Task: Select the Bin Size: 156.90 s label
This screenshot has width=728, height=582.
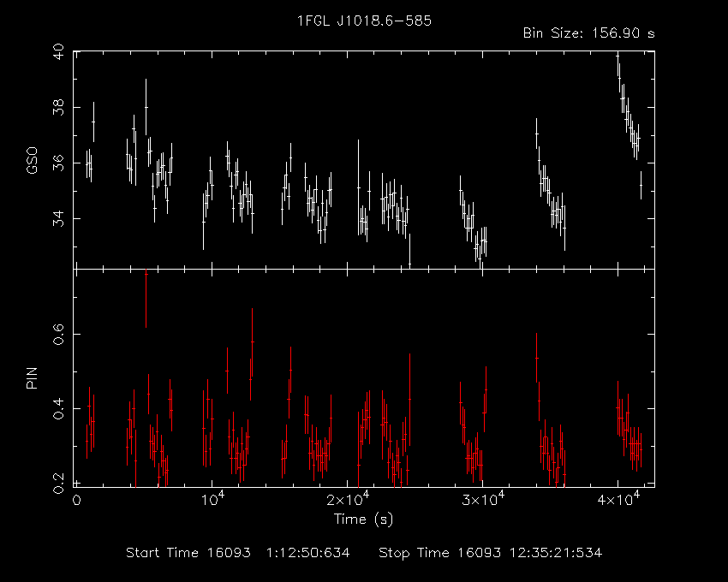Action: [x=588, y=33]
